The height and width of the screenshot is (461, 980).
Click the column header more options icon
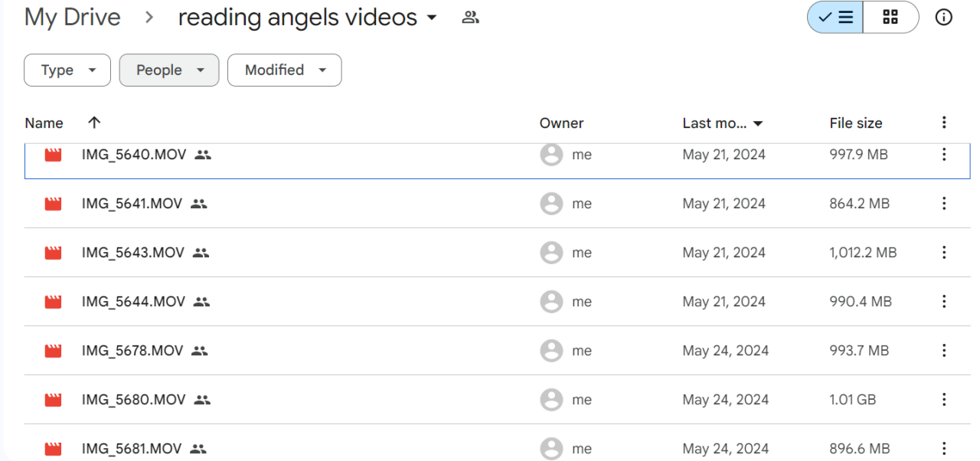pyautogui.click(x=944, y=123)
